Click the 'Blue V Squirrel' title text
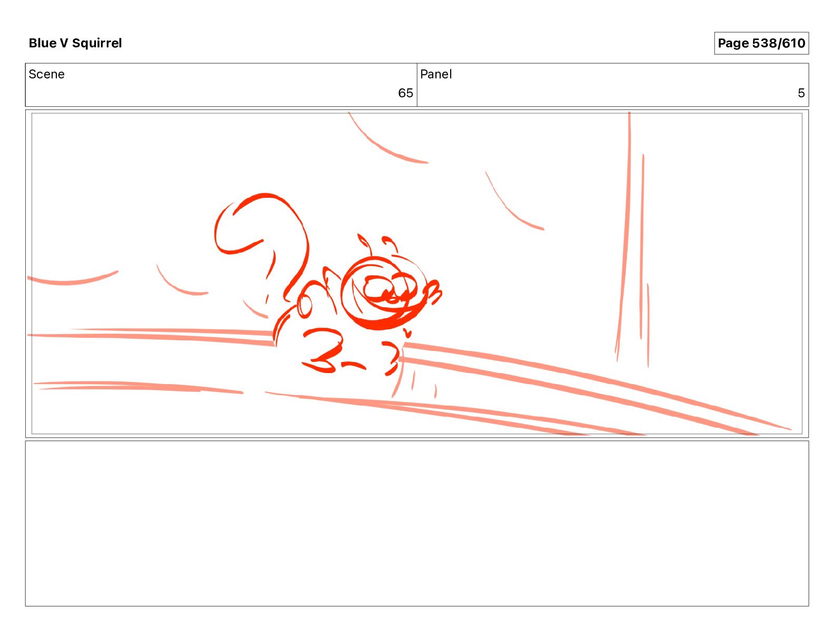834x644 pixels. tap(75, 43)
